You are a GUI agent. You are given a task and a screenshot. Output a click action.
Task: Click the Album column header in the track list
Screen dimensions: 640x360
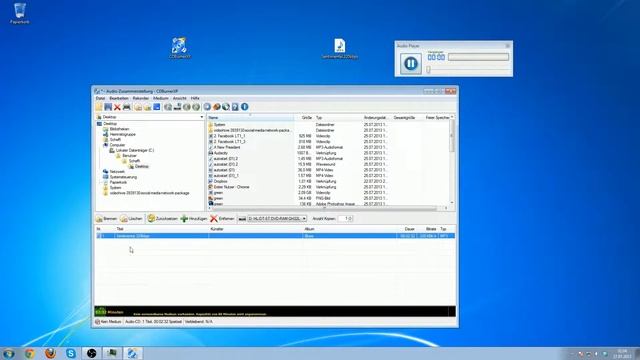pos(349,229)
